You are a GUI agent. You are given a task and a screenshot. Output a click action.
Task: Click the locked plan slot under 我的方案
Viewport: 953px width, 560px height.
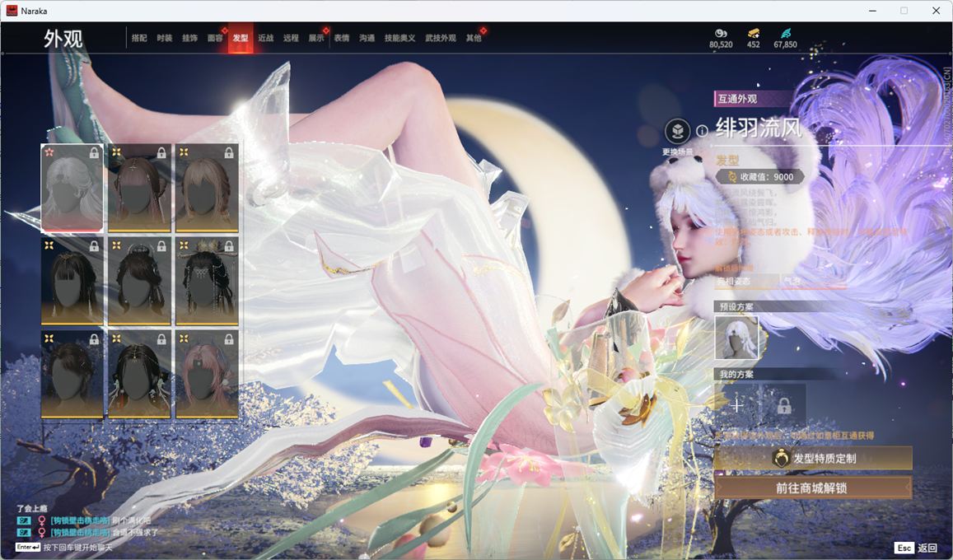[784, 405]
